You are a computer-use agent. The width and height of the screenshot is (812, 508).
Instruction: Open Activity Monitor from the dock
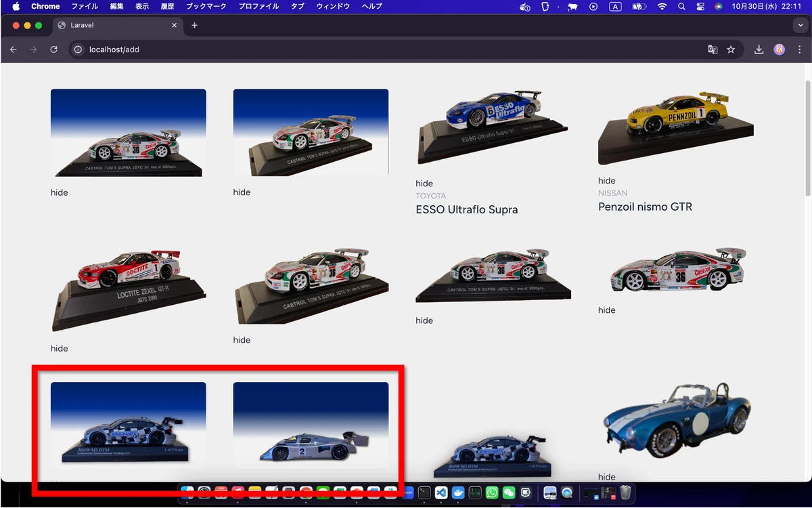point(475,493)
